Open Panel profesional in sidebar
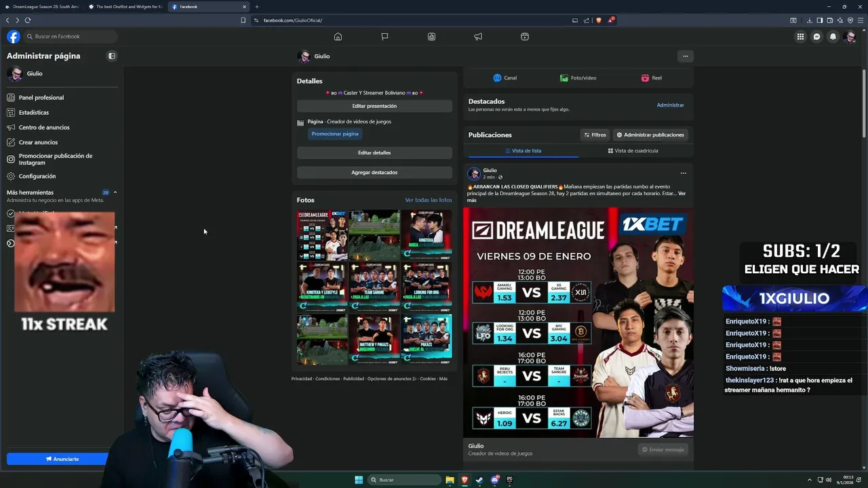 click(61, 98)
